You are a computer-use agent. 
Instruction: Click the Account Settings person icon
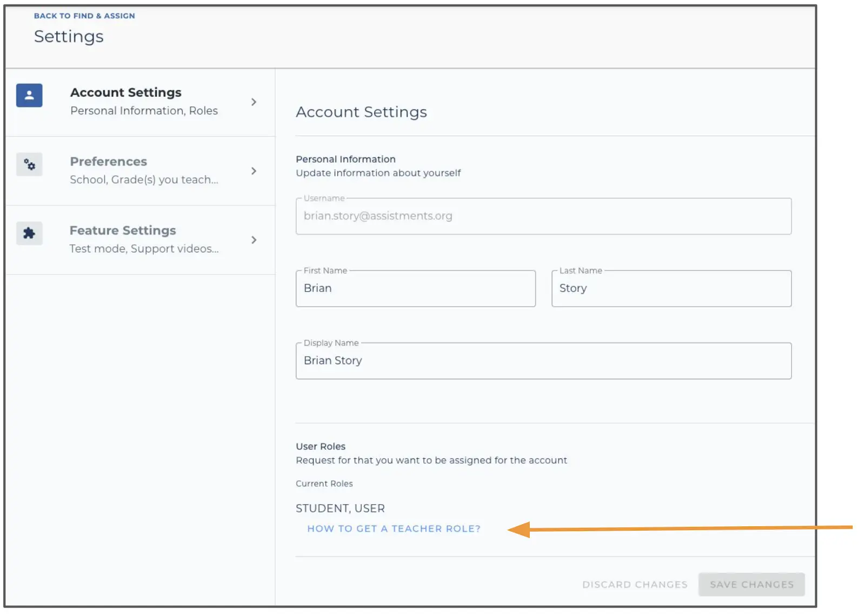[x=29, y=95]
